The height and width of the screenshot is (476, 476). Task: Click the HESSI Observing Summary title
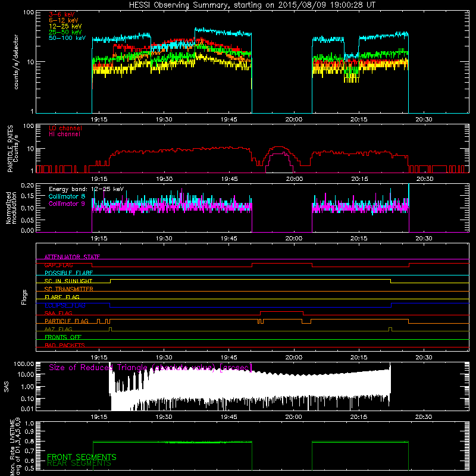coord(252,5)
